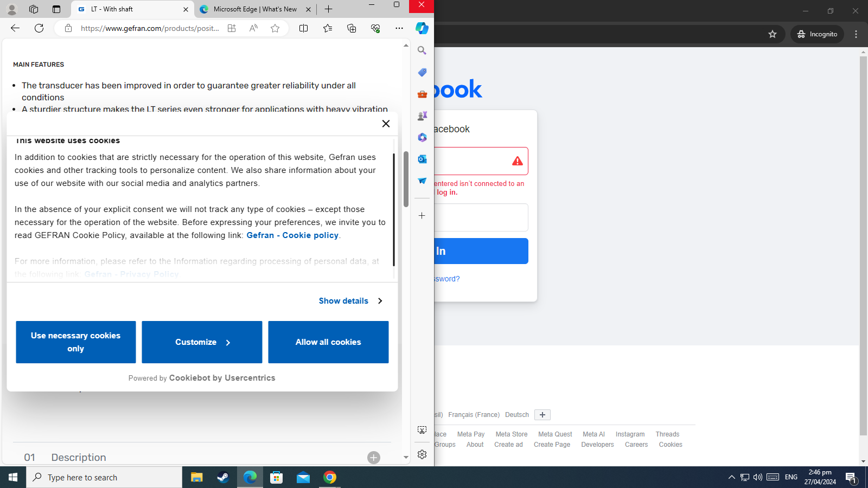868x488 pixels.
Task: Choose Use necessary cookies only
Action: [76, 342]
